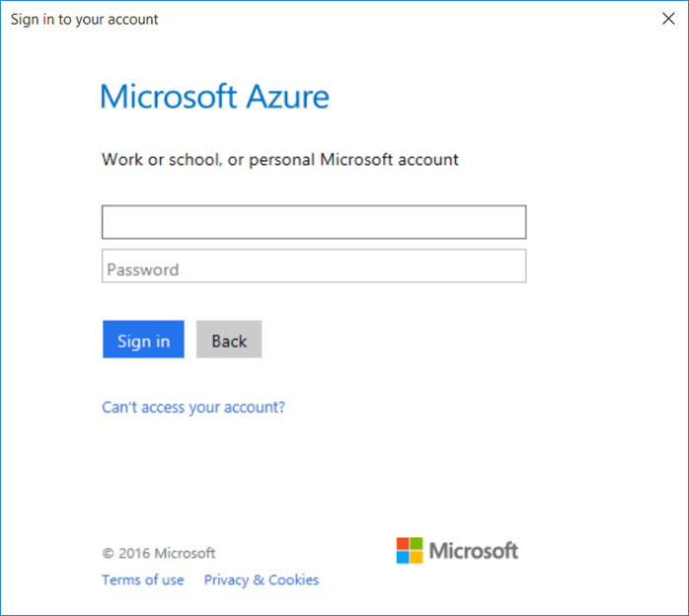Open the "Can't access your account?" link
Viewport: 689px width, 616px height.
193,408
